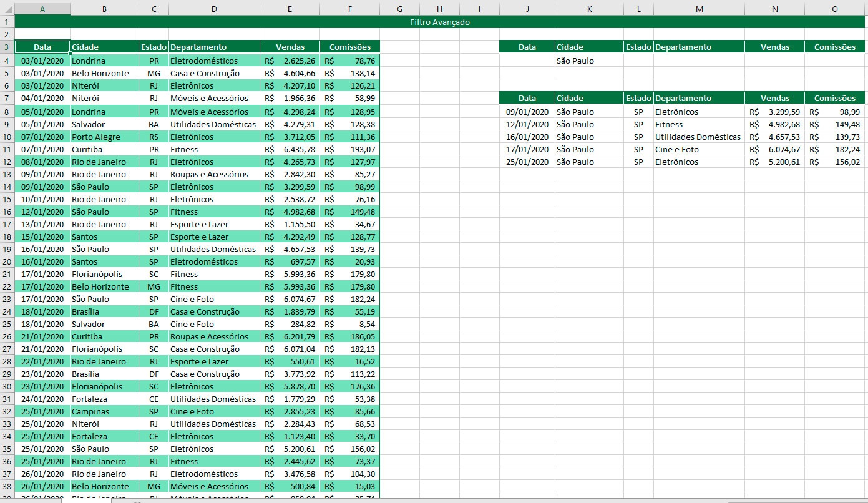Click column header G

tap(399, 9)
